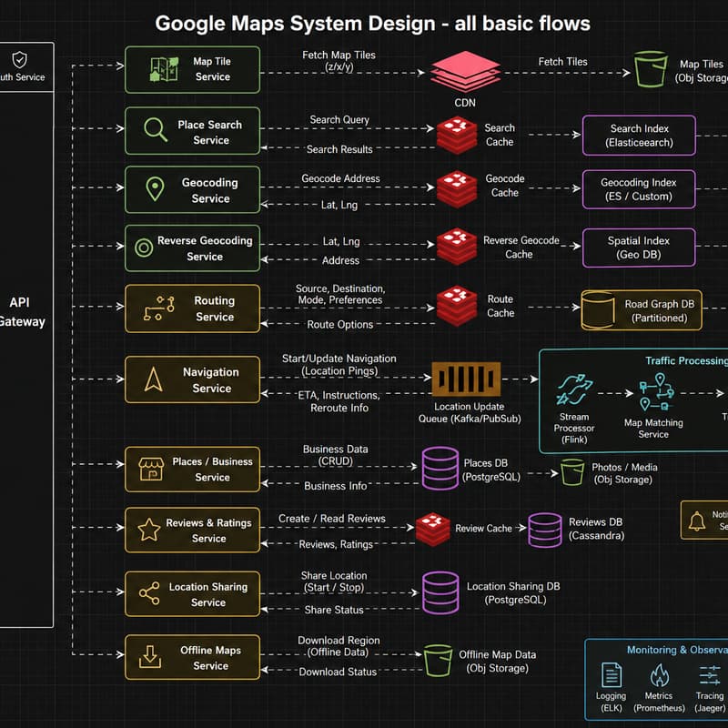Click the 'Reviews, Ratings' flow label
Viewport: 728px width, 728px height.
click(x=336, y=544)
